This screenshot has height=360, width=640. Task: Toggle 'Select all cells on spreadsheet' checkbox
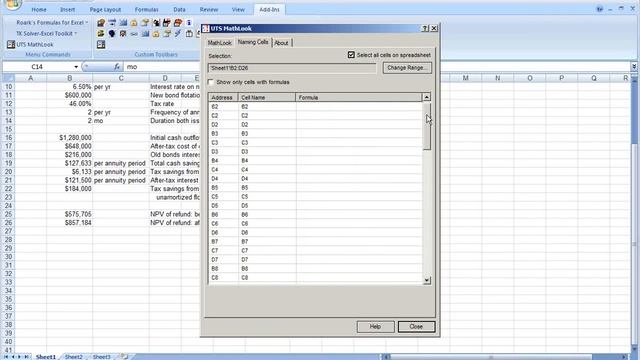351,55
